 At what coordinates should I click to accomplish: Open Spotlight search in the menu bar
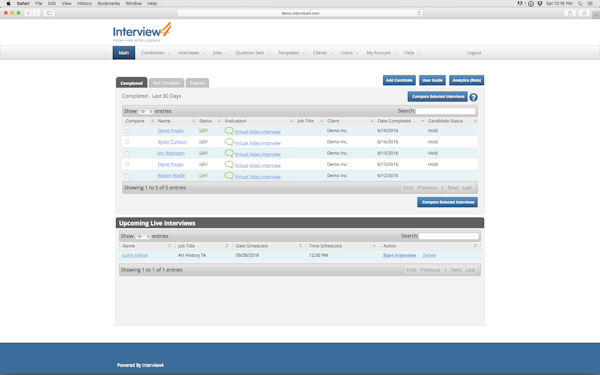point(580,3)
